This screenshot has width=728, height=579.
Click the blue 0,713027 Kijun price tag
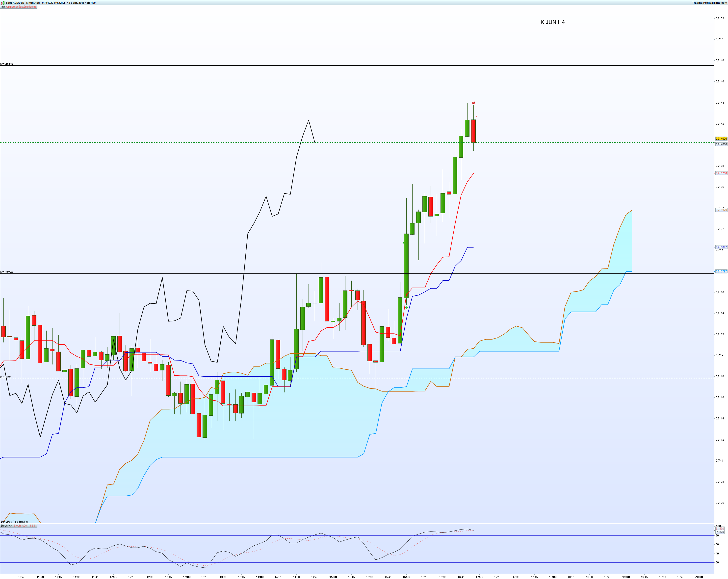coord(721,247)
